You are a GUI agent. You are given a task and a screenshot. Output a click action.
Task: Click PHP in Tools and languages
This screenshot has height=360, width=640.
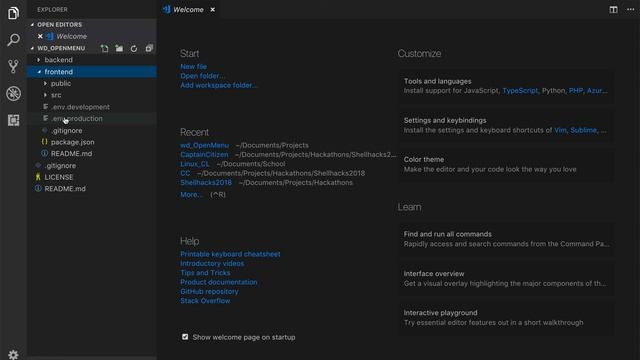(x=576, y=91)
